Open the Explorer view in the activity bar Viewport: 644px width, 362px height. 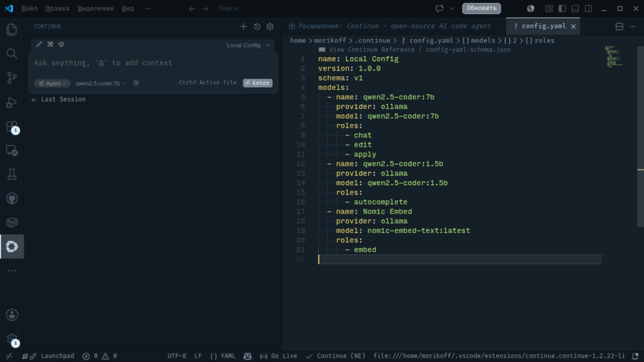coord(12,29)
